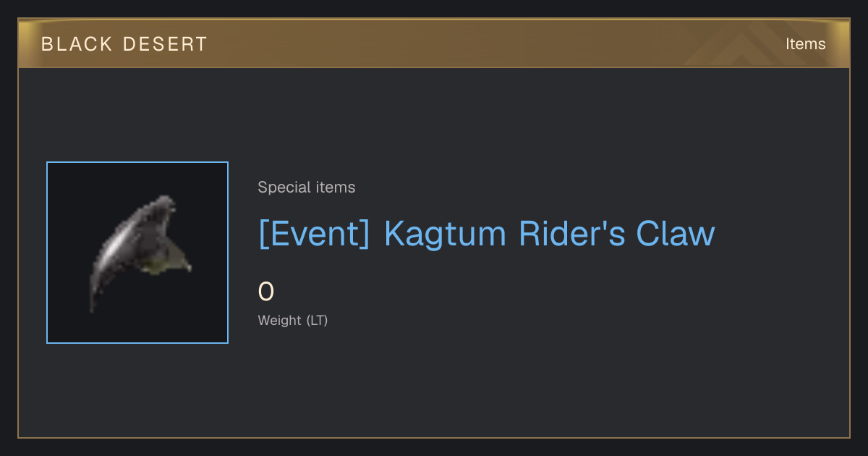The image size is (868, 456).
Task: Open the [Event] Kagtum Rider's Claw title
Action: (x=486, y=234)
